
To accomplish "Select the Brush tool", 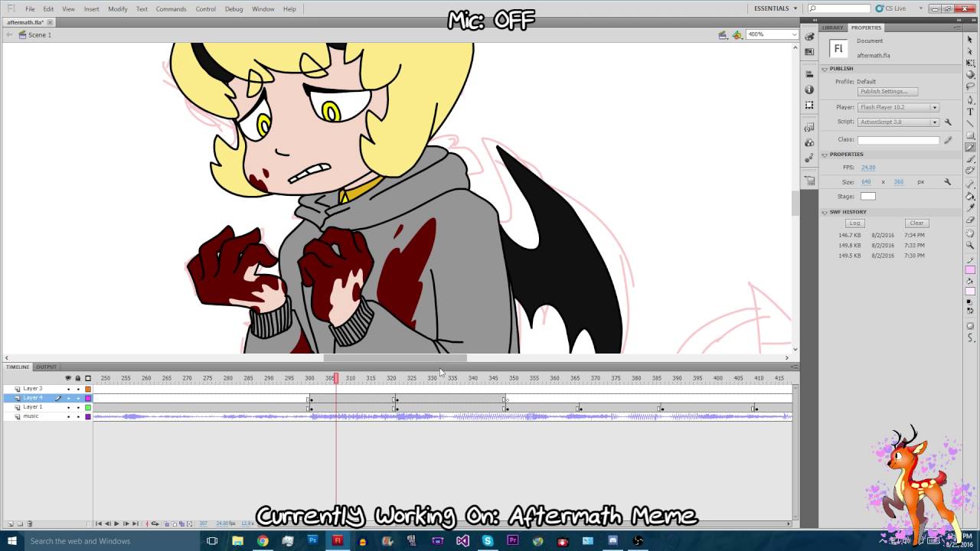I will (x=970, y=158).
